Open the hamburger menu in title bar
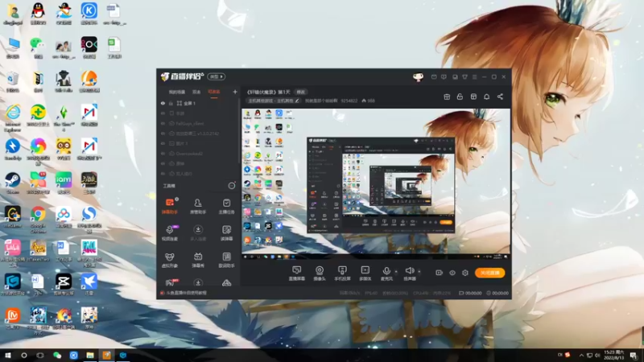This screenshot has height=362, width=644. pyautogui.click(x=474, y=76)
